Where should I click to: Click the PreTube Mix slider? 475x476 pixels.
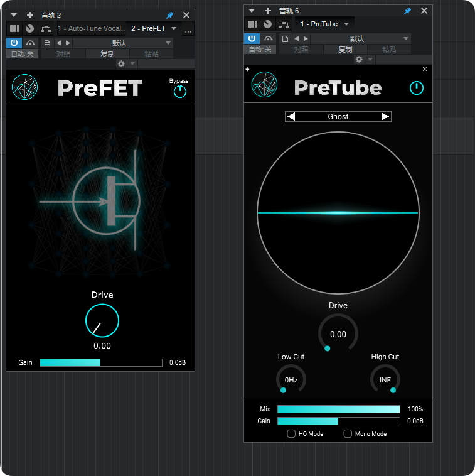pos(339,409)
